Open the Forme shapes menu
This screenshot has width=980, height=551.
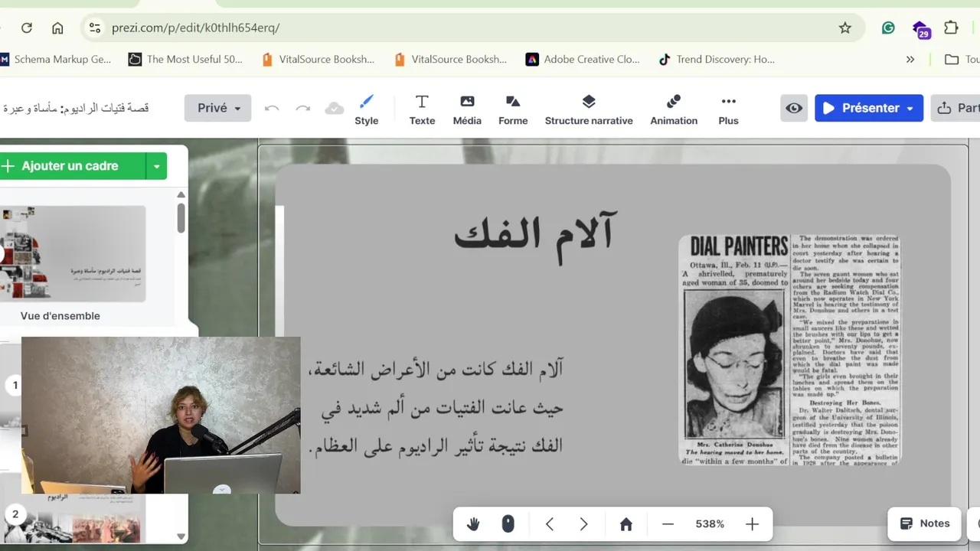(x=513, y=109)
